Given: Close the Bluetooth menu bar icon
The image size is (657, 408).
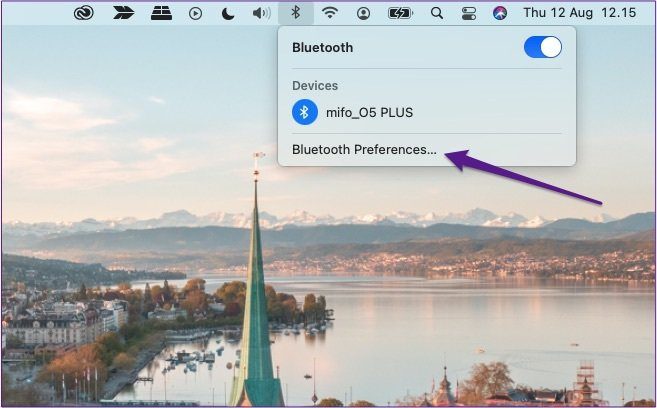Looking at the screenshot, I should click(x=295, y=13).
